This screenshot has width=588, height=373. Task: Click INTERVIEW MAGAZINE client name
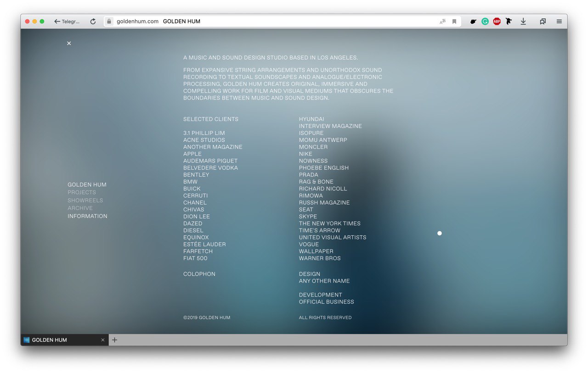(x=330, y=126)
